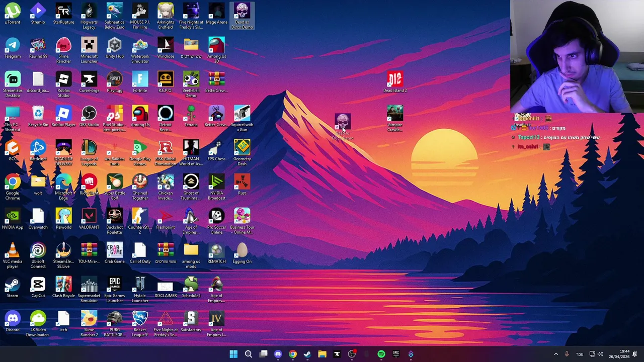Image resolution: width=644 pixels, height=362 pixels.
Task: Open the Terraria desktop icon
Action: [191, 117]
